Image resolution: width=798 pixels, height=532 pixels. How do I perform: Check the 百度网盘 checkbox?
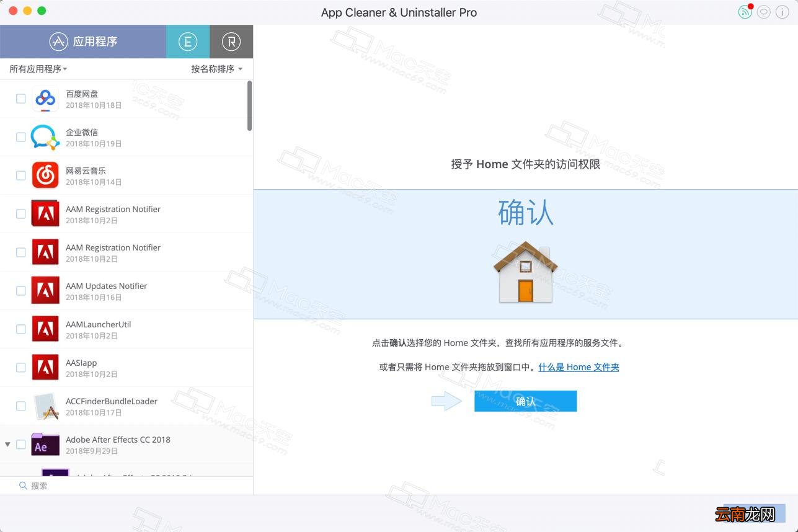tap(20, 99)
